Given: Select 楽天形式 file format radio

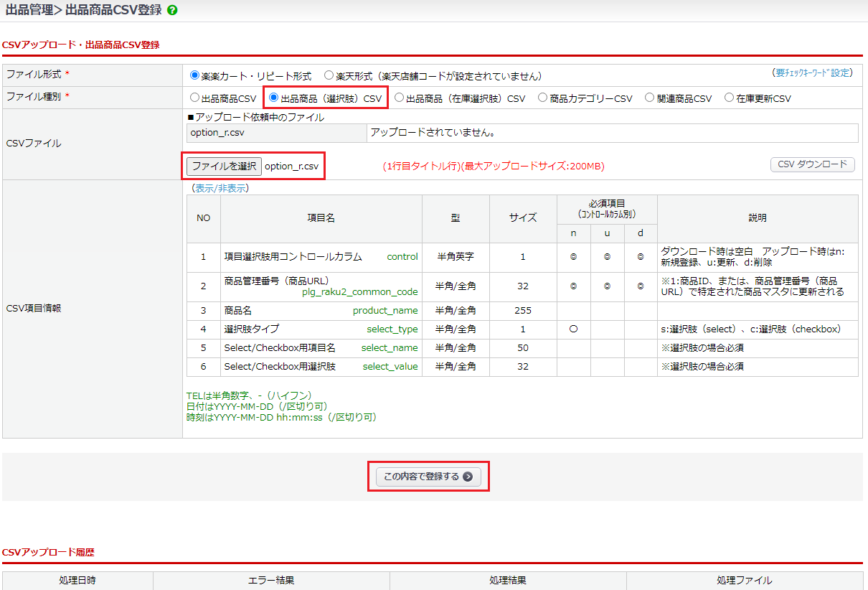Looking at the screenshot, I should tap(329, 75).
